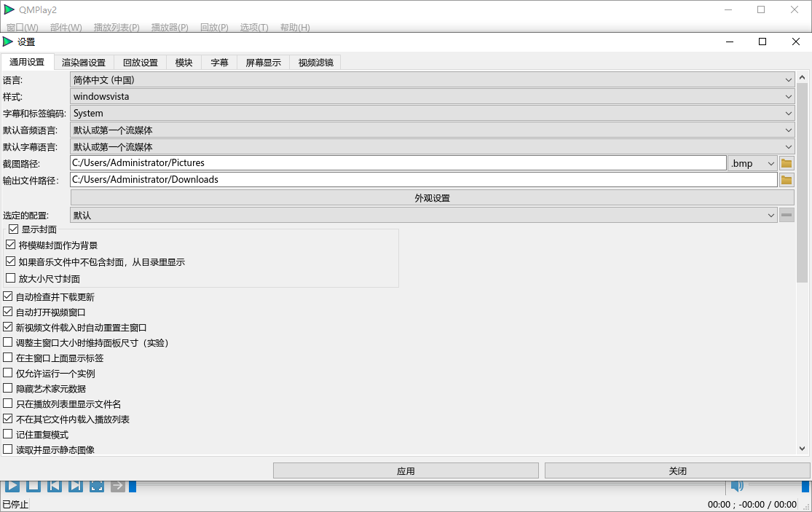Open the 回放(P) menu

click(214, 27)
